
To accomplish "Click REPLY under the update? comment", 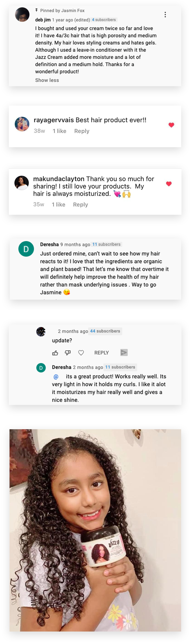I will coord(101,353).
